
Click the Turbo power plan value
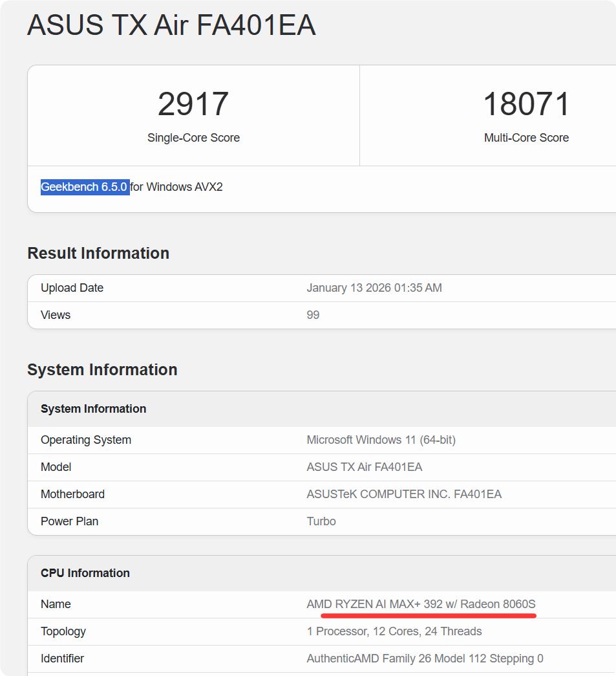(321, 521)
